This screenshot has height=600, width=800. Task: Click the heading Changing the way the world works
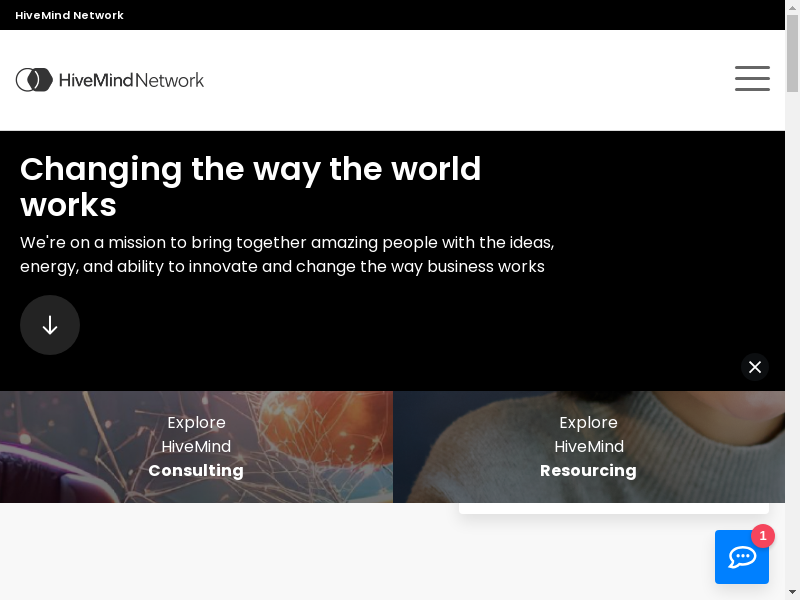(250, 187)
